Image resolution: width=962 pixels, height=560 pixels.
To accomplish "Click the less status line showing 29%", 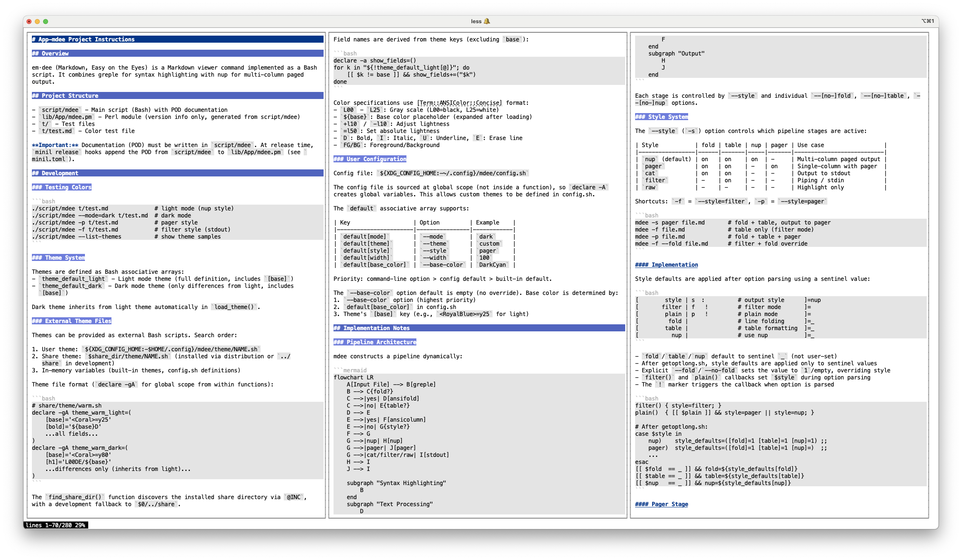I will [56, 525].
